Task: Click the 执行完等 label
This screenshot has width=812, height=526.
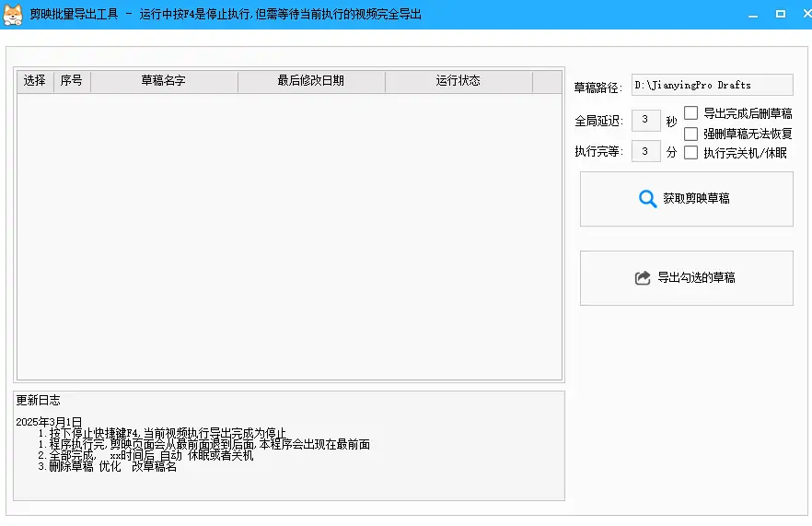Action: click(598, 151)
